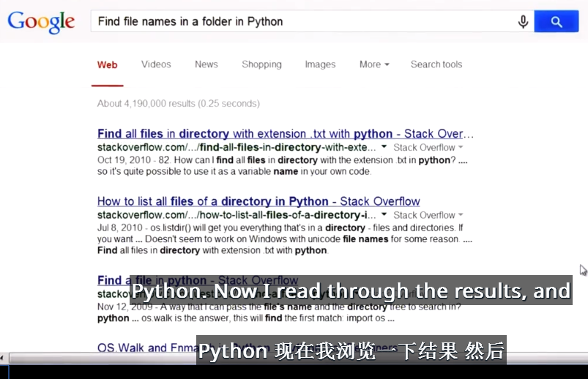The height and width of the screenshot is (379, 588).
Task: Open the Shopping tab
Action: [x=261, y=64]
